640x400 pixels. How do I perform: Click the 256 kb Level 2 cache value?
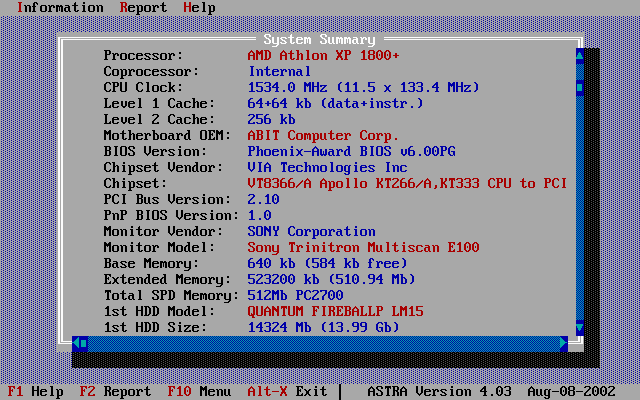tap(271, 120)
